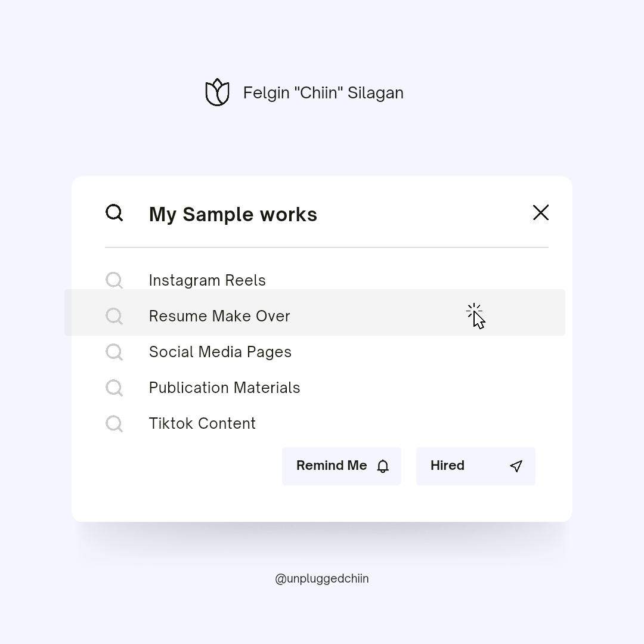644x644 pixels.
Task: Click search icon beside Resume Make Over
Action: pos(114,316)
